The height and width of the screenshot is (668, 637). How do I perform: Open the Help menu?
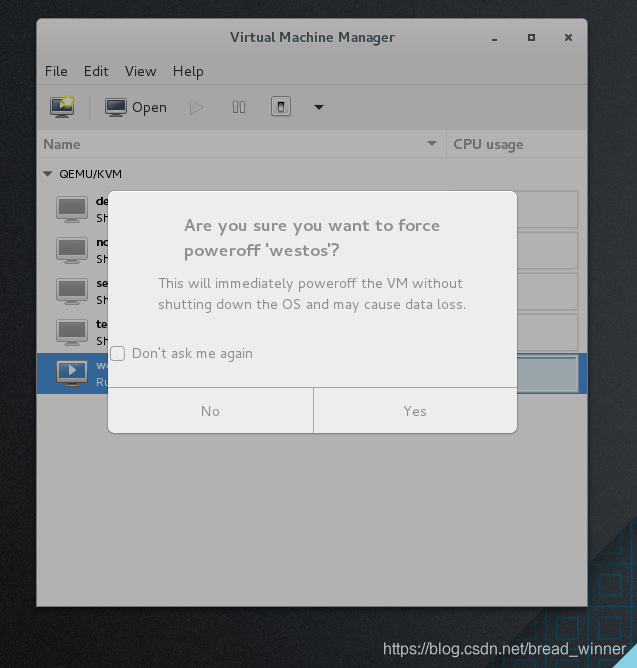188,71
